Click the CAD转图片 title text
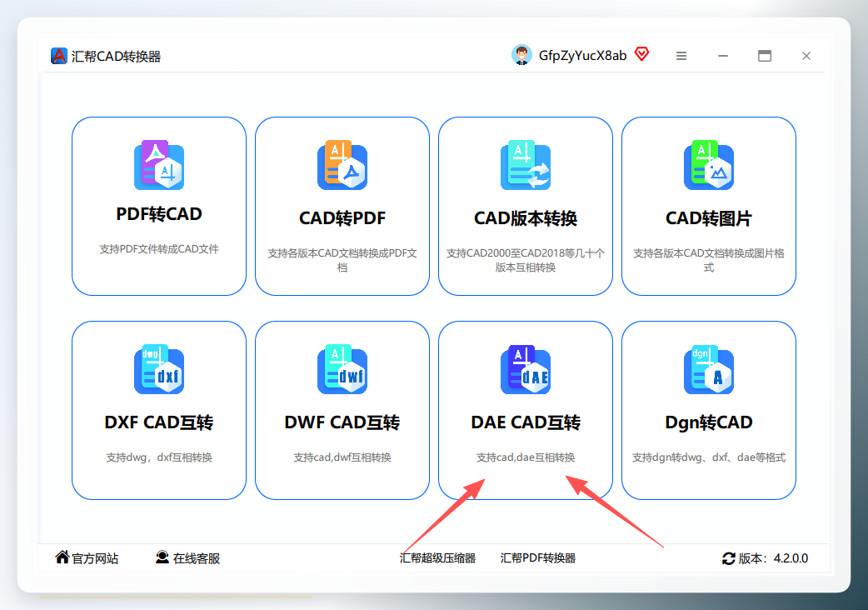 coord(709,218)
